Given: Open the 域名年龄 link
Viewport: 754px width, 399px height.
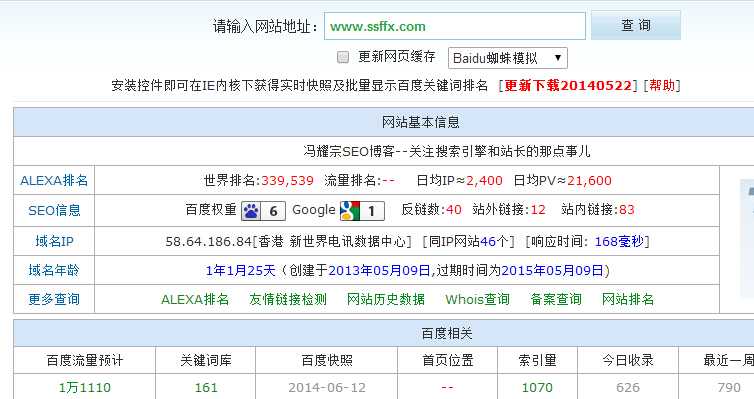Looking at the screenshot, I should click(54, 270).
